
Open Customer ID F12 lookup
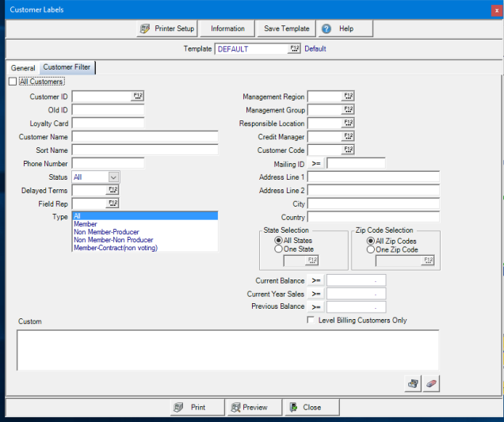tap(137, 97)
